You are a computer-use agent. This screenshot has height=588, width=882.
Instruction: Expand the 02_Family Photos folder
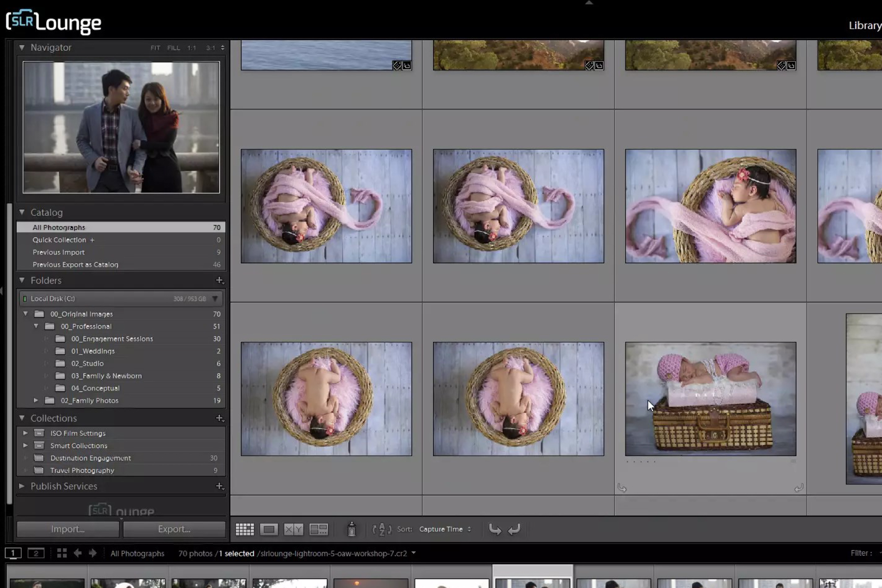click(x=36, y=400)
